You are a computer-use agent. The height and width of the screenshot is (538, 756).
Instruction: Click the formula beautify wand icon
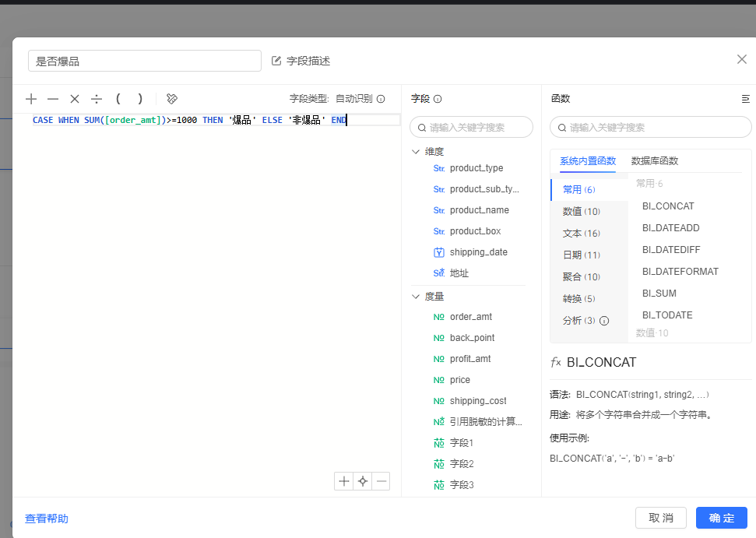click(171, 99)
